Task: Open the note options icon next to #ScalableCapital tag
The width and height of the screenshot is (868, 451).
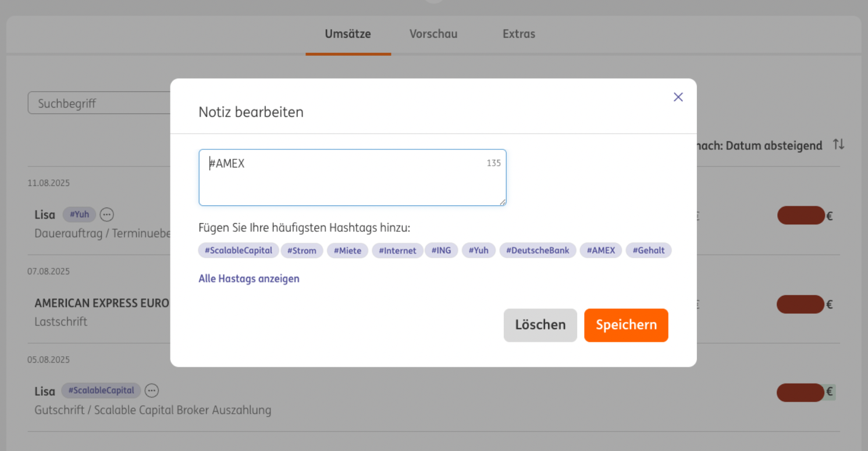Action: point(151,390)
